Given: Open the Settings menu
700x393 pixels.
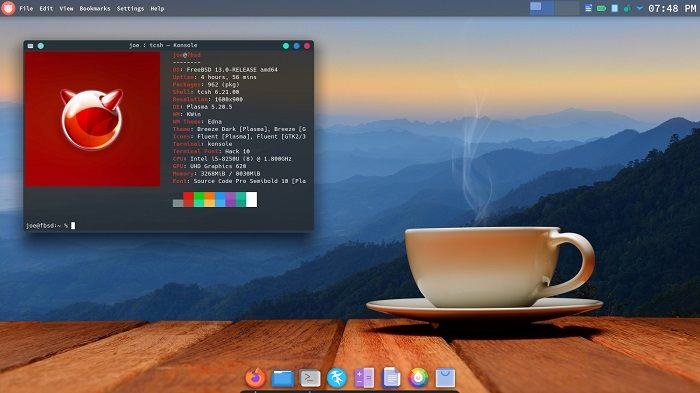Looking at the screenshot, I should (x=130, y=8).
